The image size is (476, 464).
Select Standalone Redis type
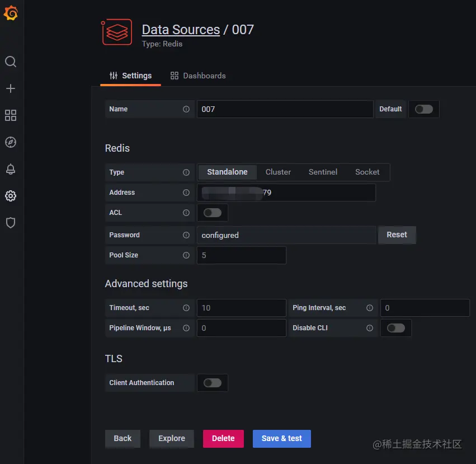click(x=227, y=172)
